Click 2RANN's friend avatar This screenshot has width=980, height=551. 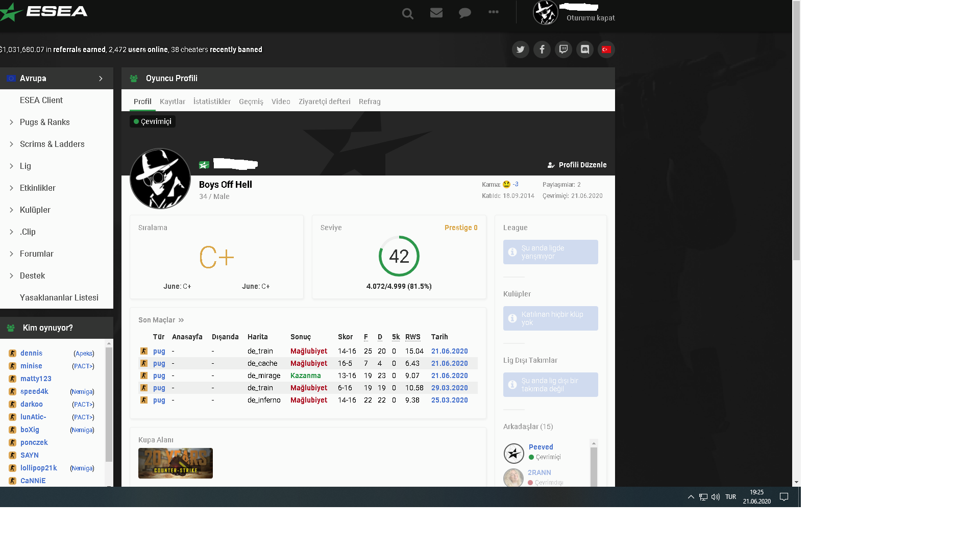click(513, 478)
